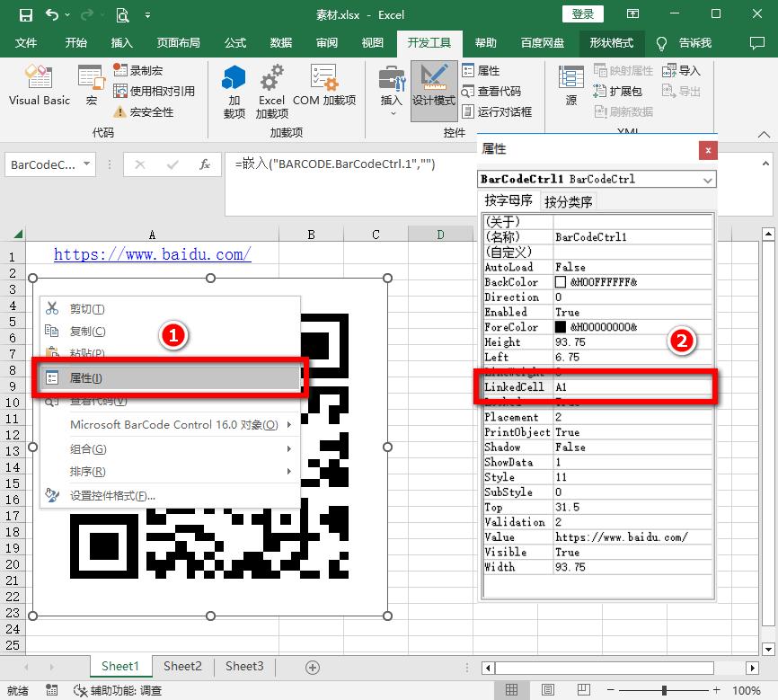Switch to the Alphabetic properties tab
The height and width of the screenshot is (700, 778).
click(x=508, y=200)
